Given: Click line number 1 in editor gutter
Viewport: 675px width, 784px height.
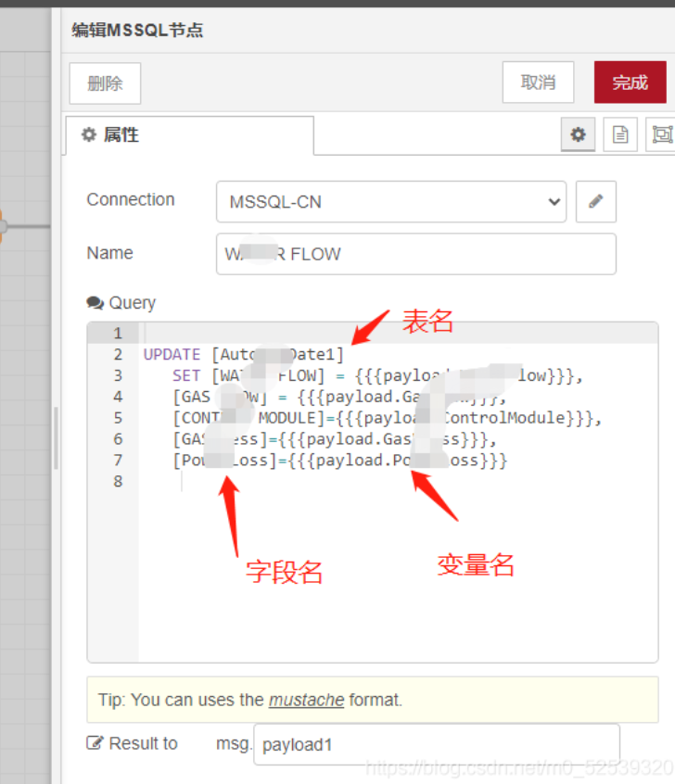Looking at the screenshot, I should click(x=118, y=334).
